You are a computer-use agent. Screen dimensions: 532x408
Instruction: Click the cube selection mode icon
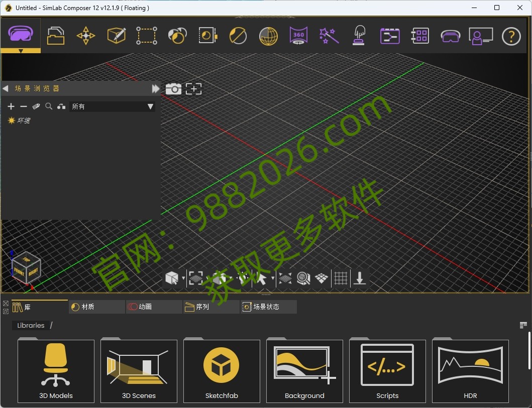pos(172,279)
